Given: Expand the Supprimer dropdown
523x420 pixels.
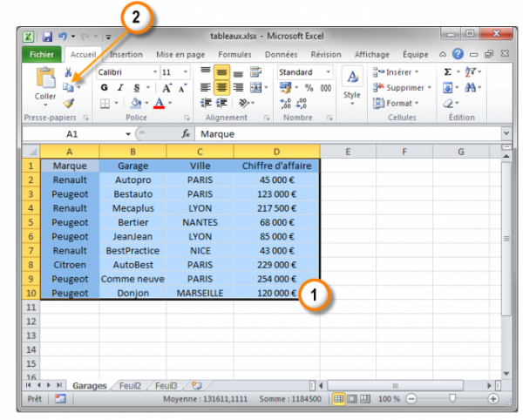Looking at the screenshot, I should click(429, 88).
